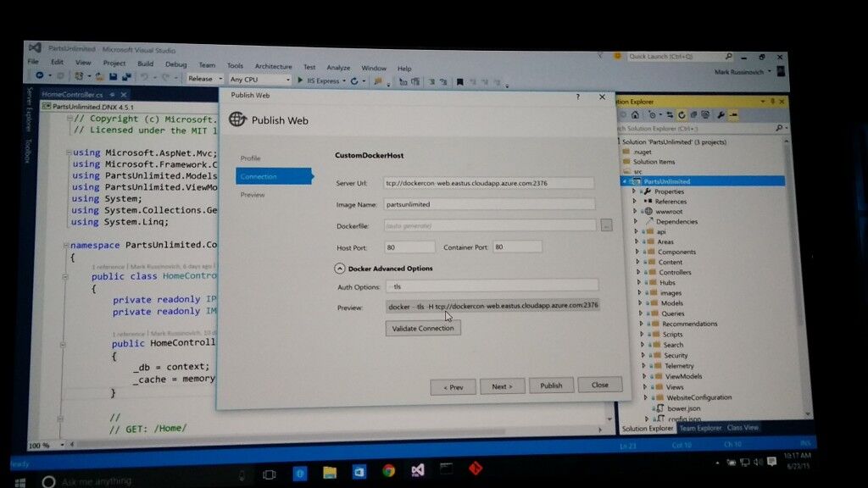The width and height of the screenshot is (868, 488).
Task: Click the Next button
Action: [x=502, y=386]
